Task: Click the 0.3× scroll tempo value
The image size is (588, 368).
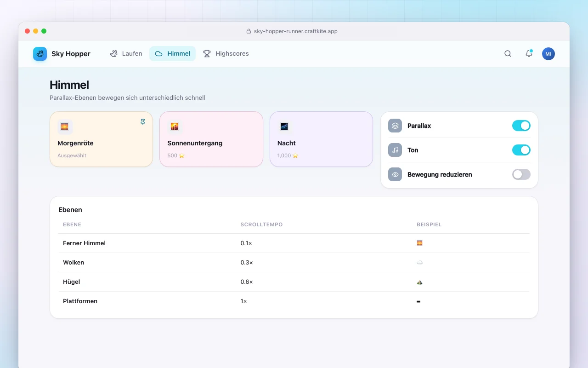Action: pyautogui.click(x=247, y=262)
